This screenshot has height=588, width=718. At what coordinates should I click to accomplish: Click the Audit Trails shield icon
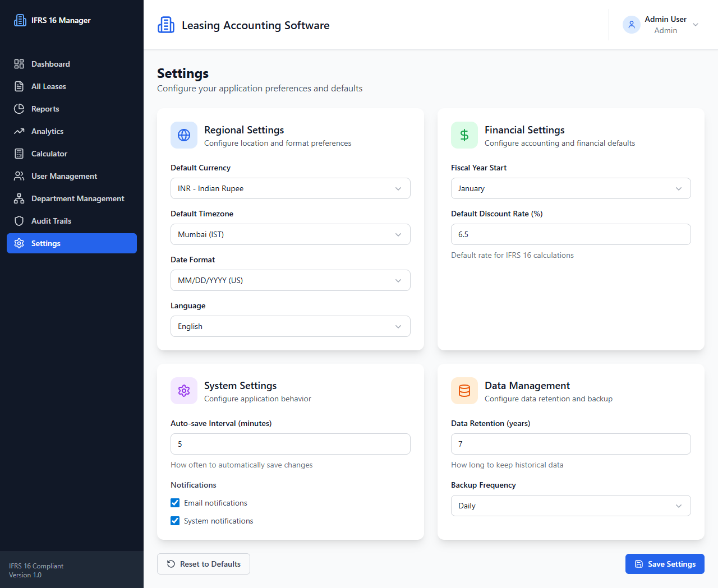pyautogui.click(x=19, y=221)
